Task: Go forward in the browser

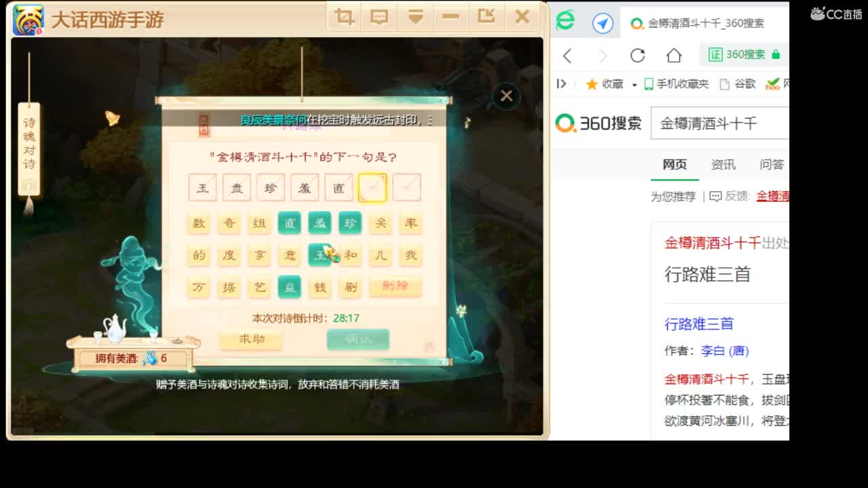Action: coord(603,56)
